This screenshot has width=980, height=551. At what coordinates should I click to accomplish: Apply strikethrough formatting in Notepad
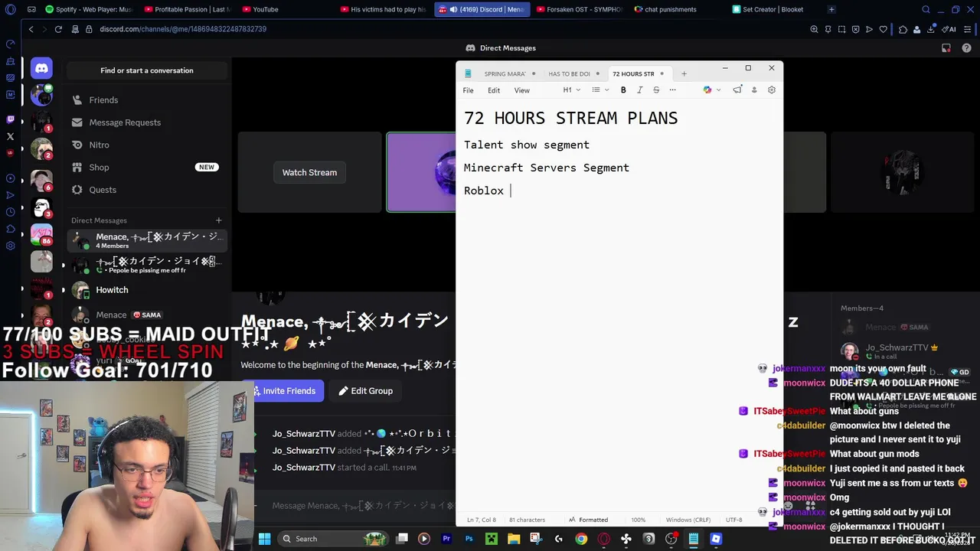(x=656, y=90)
